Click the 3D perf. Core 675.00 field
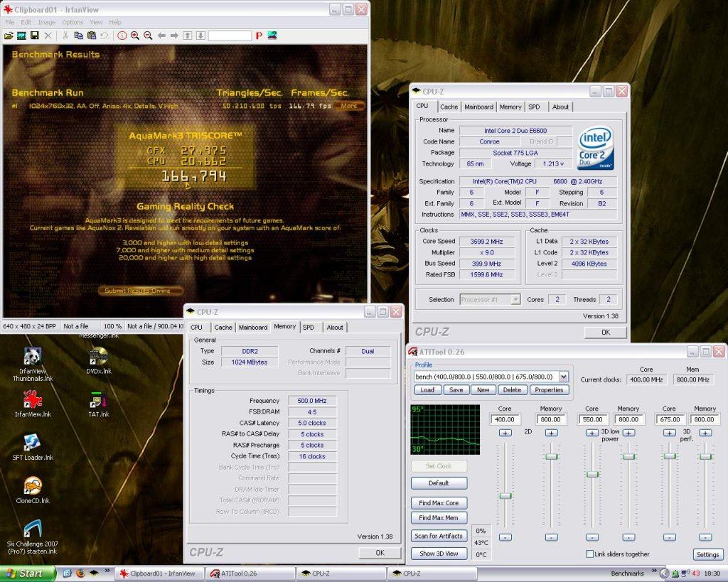Viewport: 728px width, 582px height. tap(669, 419)
